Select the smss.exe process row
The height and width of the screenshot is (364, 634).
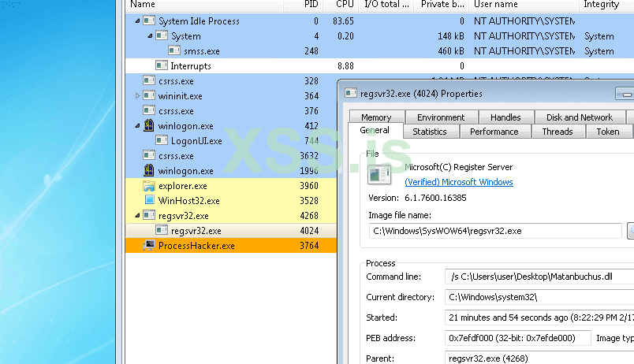tap(379, 51)
